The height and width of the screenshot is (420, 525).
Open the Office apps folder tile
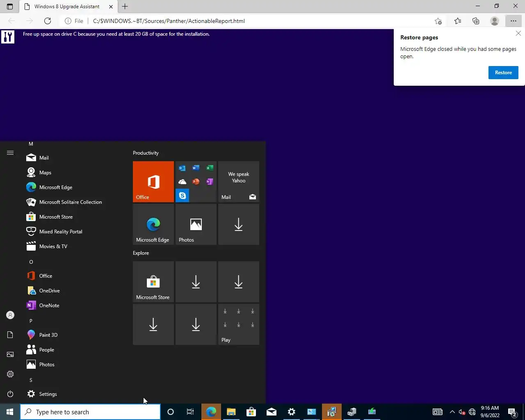point(196,182)
